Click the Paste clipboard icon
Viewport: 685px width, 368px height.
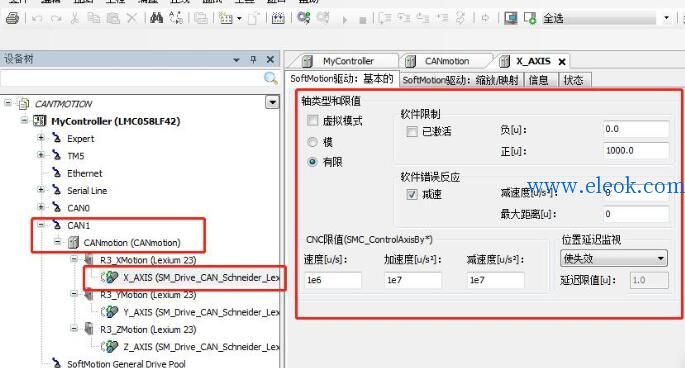click(x=113, y=18)
